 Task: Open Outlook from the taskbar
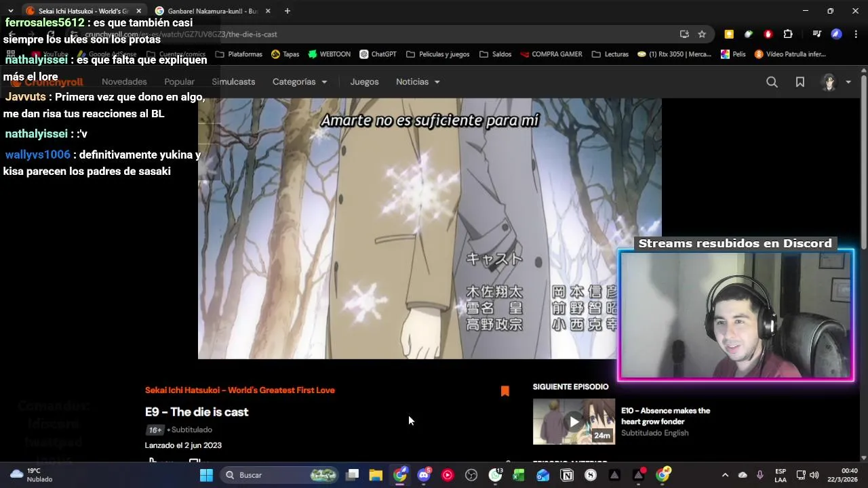pyautogui.click(x=542, y=475)
